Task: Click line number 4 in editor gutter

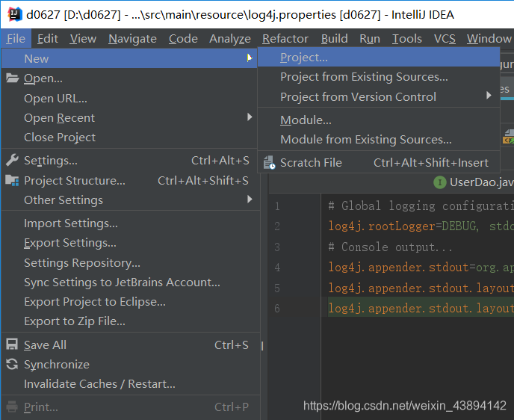Action: 277,268
